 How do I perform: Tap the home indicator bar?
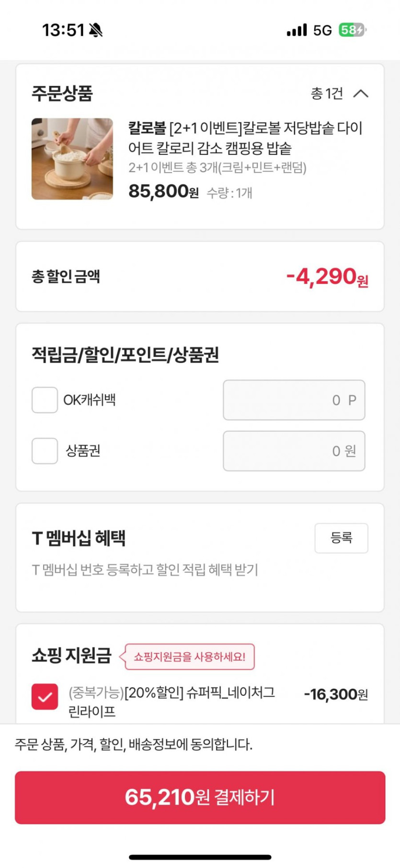[x=200, y=857]
